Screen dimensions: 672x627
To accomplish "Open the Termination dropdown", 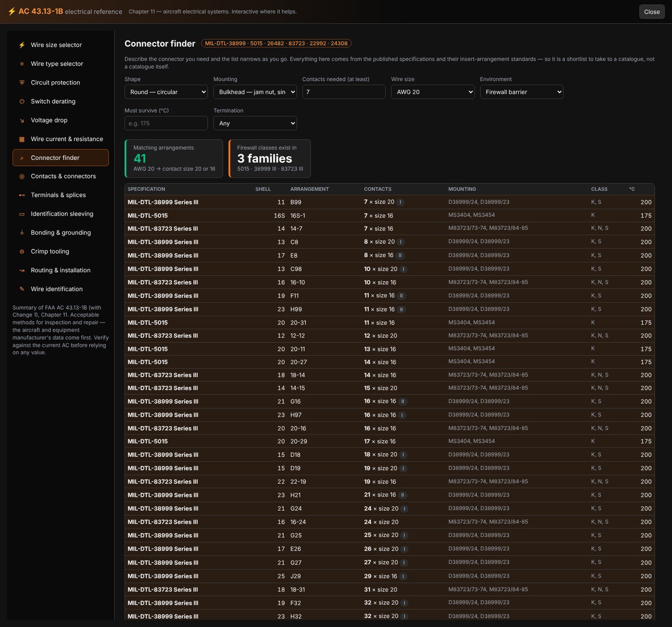I will pos(255,123).
